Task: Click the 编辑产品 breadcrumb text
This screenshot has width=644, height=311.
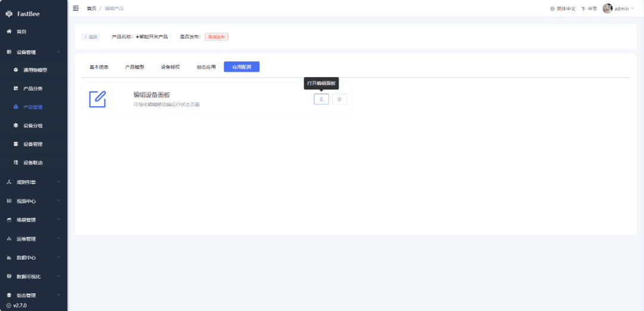Action: (x=114, y=8)
